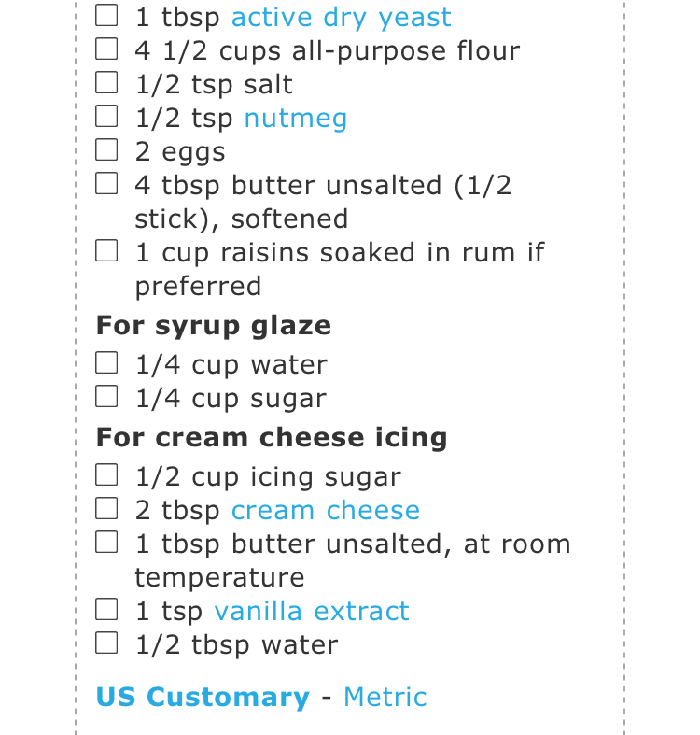Click the vanilla extract link
This screenshot has height=735, width=700.
pyautogui.click(x=311, y=611)
